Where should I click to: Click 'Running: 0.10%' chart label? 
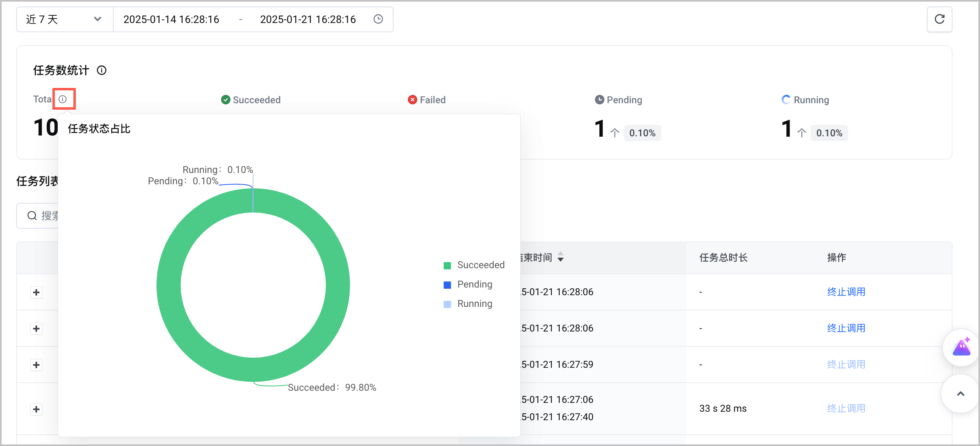pos(218,170)
